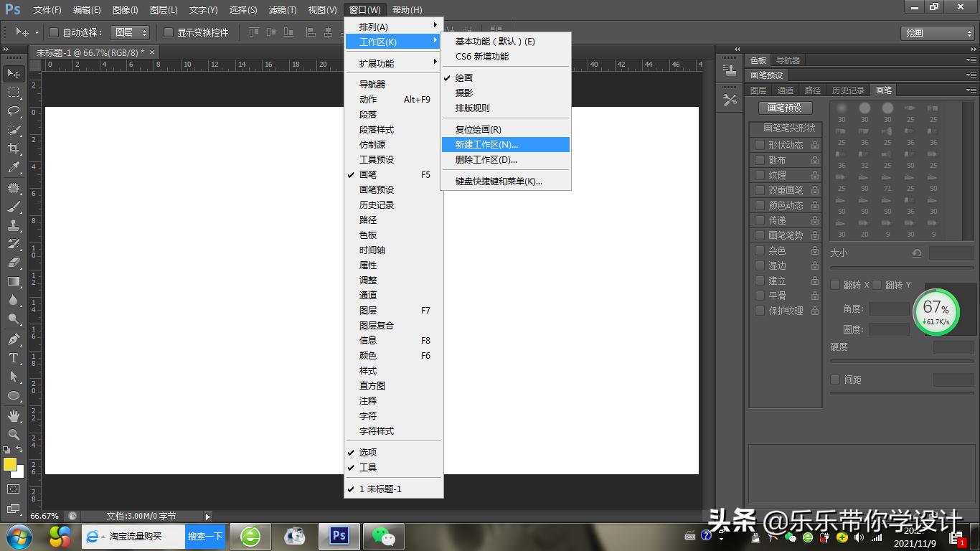Screen dimensions: 980x551
Task: Pick the Eyedropper tool
Action: click(x=14, y=168)
